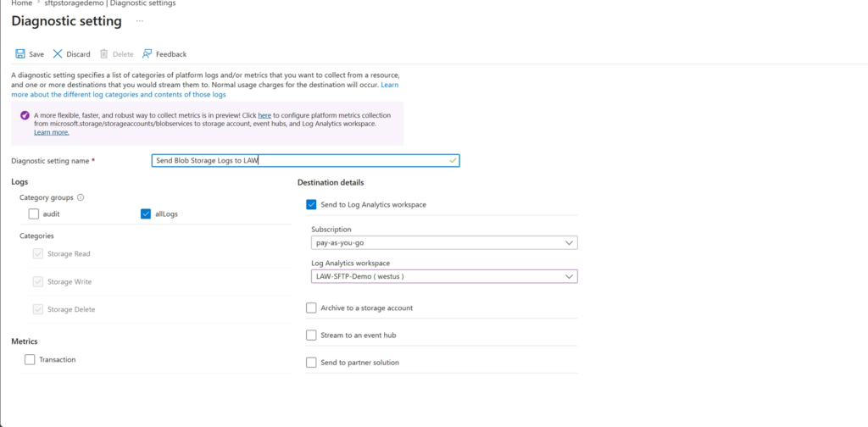Open the 'Learn more.' link in notice

(52, 133)
